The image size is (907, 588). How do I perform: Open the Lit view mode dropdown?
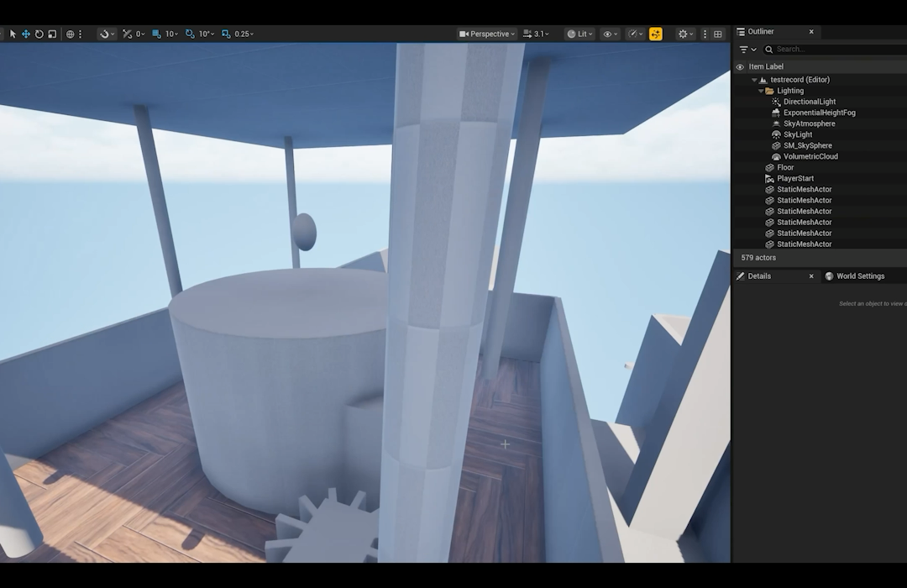coord(579,34)
